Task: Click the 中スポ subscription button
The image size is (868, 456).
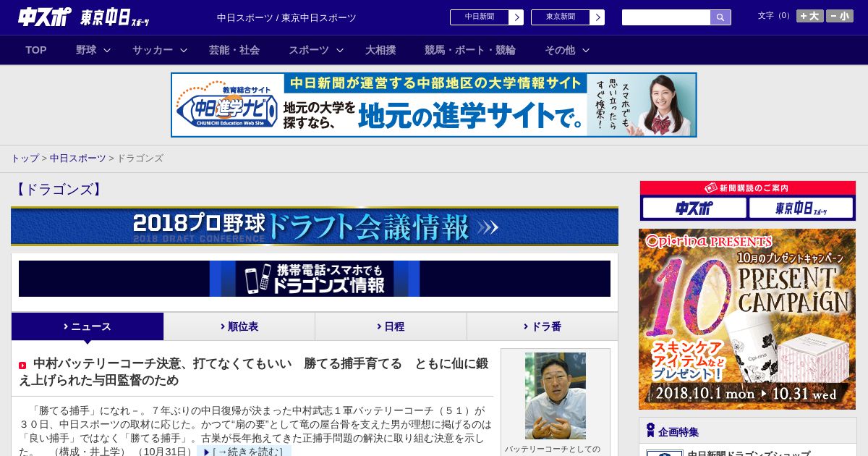Action: 694,208
